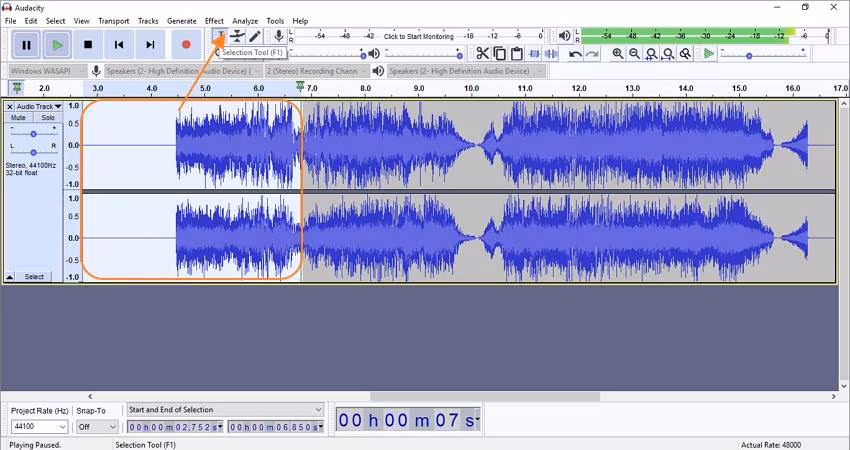850x450 pixels.
Task: Click the Zoom Toggle icon
Action: tap(686, 53)
